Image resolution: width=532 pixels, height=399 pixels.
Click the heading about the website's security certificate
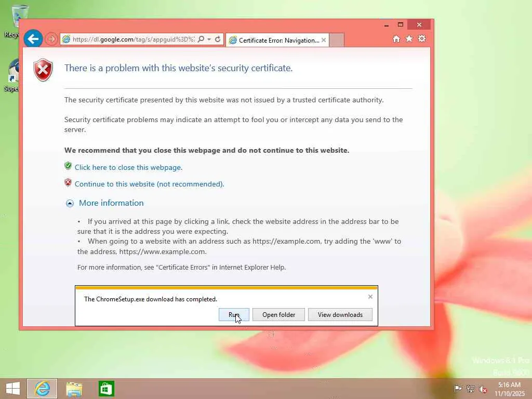click(x=179, y=68)
